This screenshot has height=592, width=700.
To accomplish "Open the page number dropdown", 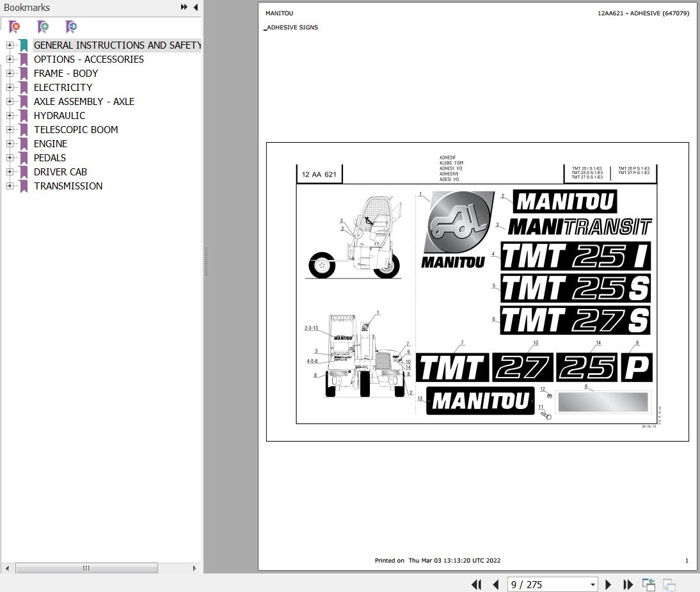I will pyautogui.click(x=593, y=584).
